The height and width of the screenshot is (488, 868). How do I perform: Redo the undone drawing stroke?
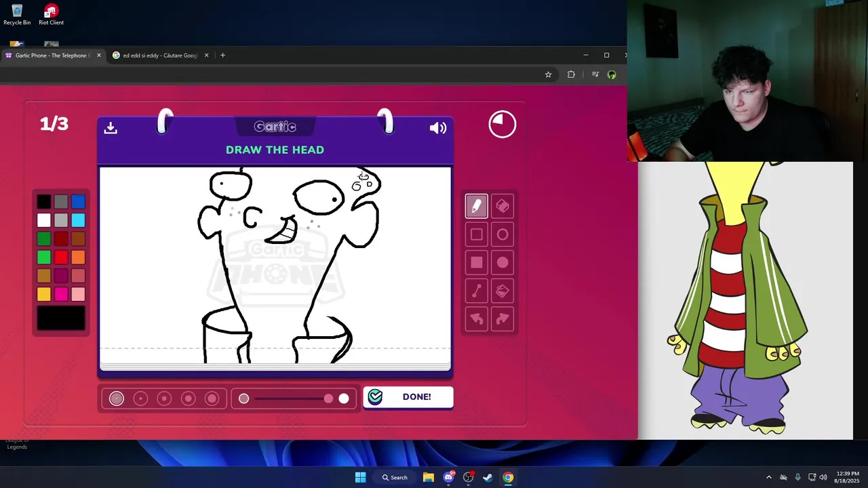(502, 319)
